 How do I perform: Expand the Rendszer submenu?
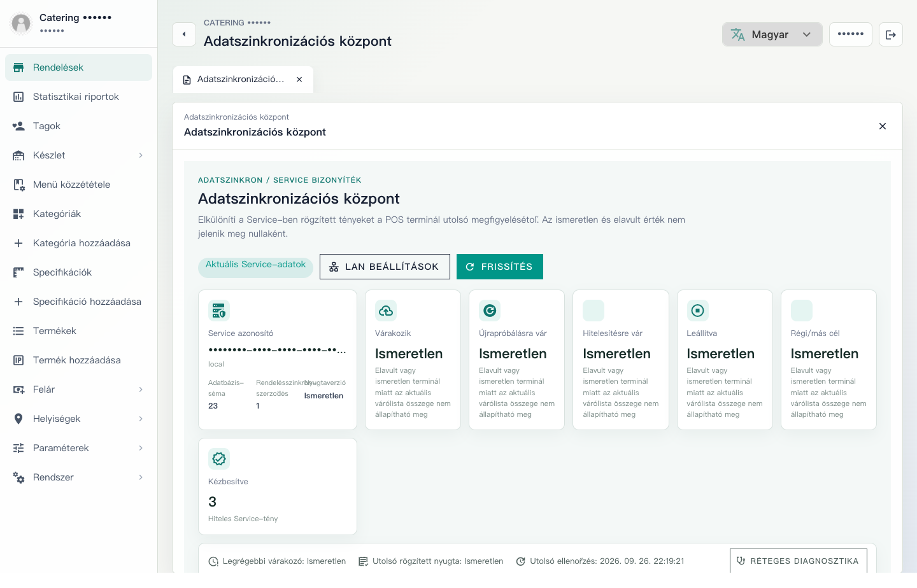(141, 477)
